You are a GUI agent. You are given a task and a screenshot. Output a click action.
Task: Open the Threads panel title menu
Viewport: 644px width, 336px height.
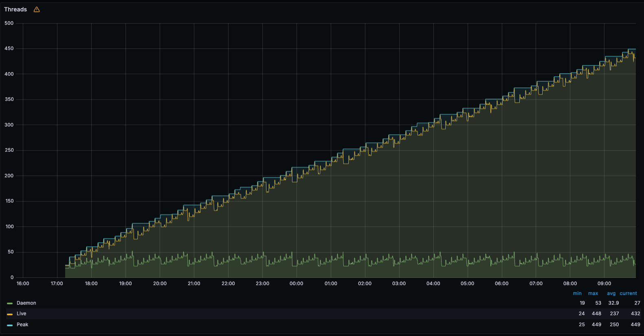(15, 9)
